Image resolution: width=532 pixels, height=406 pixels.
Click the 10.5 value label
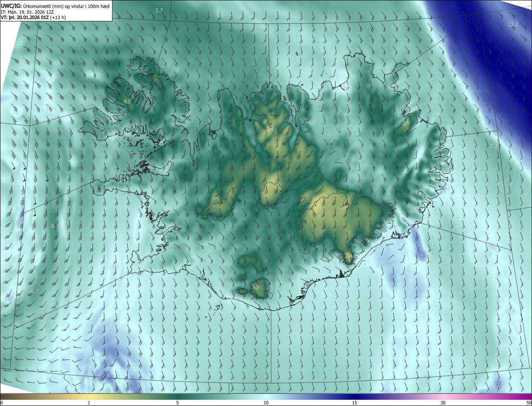click(x=114, y=267)
